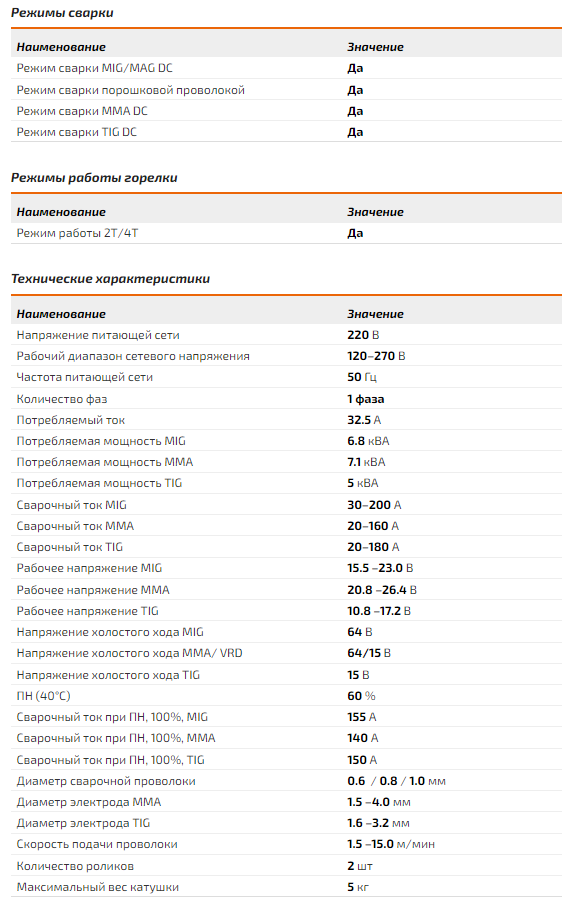Select the Режим сварки MIG/MAG DC row

pos(286,68)
